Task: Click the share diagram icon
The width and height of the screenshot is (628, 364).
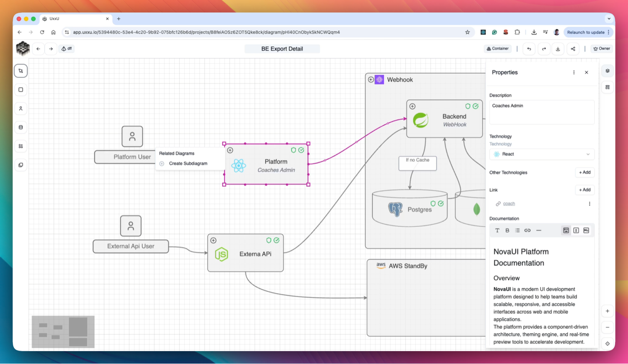Action: (x=573, y=49)
